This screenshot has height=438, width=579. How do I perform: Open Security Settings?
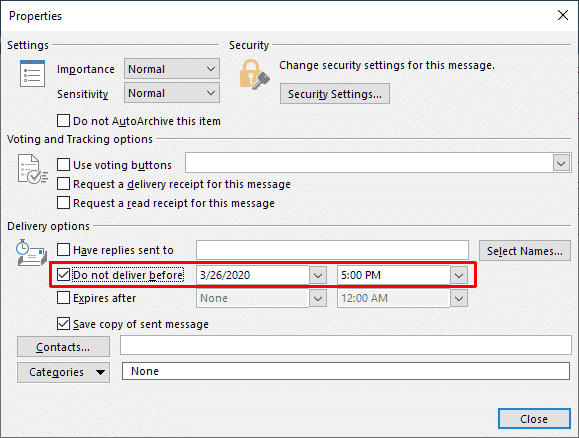coord(335,94)
